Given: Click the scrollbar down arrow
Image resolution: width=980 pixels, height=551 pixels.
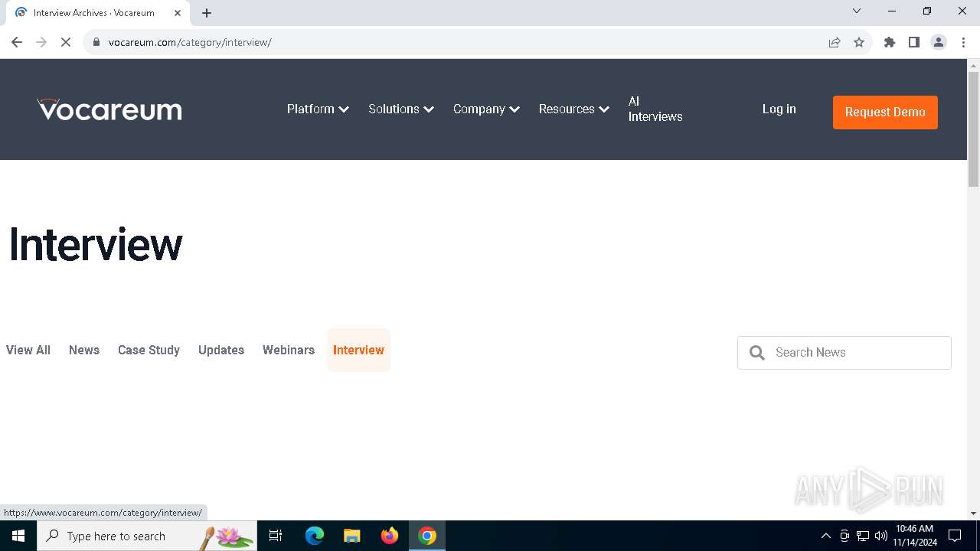Looking at the screenshot, I should click(974, 514).
